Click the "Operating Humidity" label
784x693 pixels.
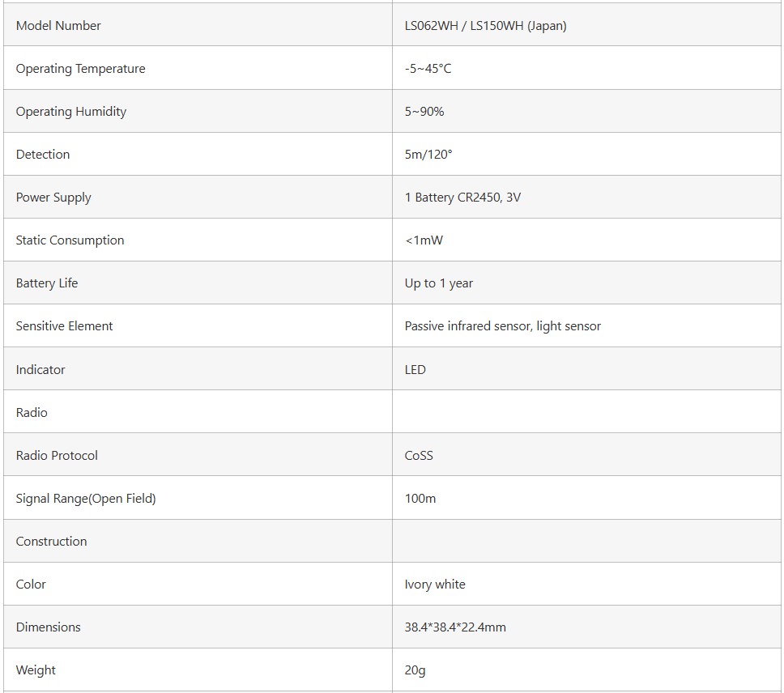coord(71,112)
